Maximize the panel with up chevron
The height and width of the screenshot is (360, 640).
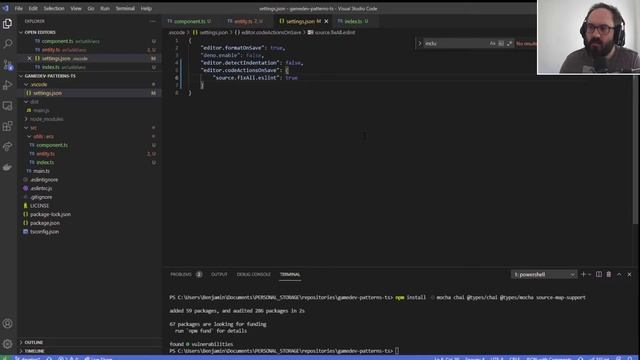click(x=619, y=274)
